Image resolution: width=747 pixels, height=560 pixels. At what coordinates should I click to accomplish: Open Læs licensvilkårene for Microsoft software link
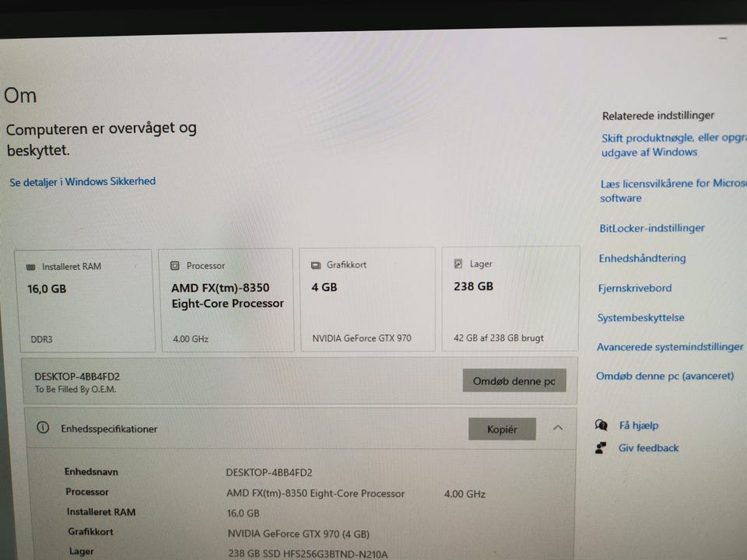[x=673, y=191]
